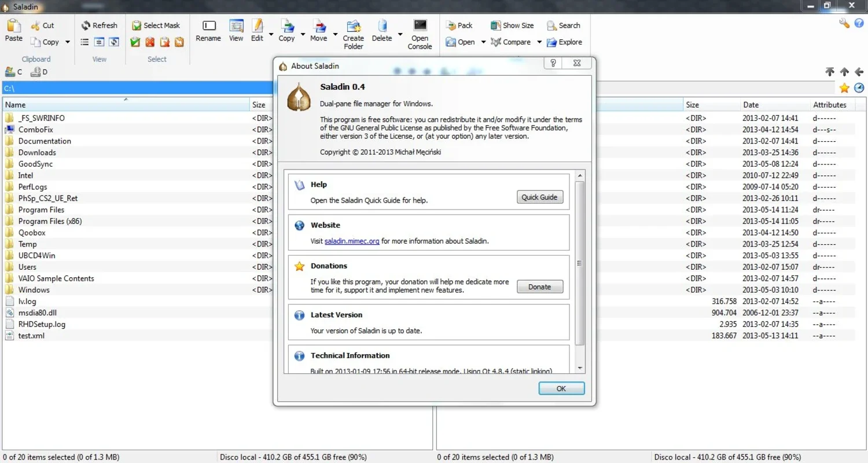The image size is (868, 463).
Task: Switch to drive D in left pane
Action: (39, 72)
